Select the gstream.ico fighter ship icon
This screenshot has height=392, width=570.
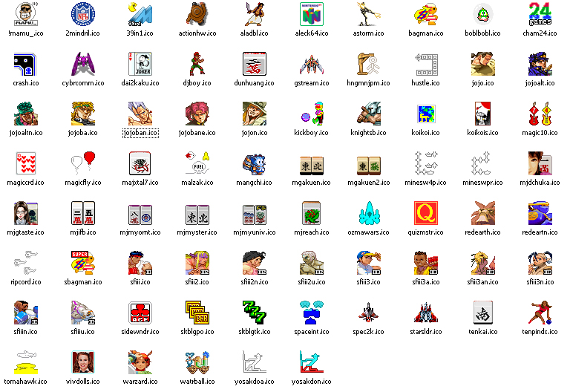[312, 64]
